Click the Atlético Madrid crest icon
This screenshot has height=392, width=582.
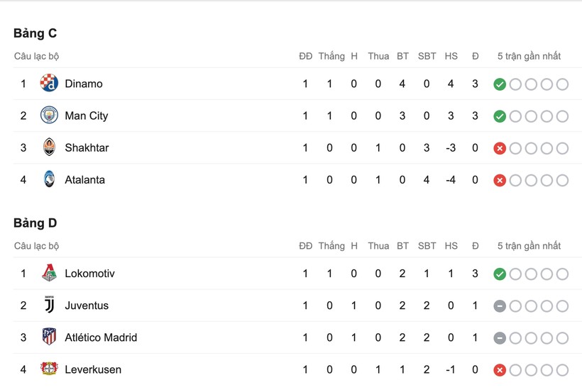49,337
